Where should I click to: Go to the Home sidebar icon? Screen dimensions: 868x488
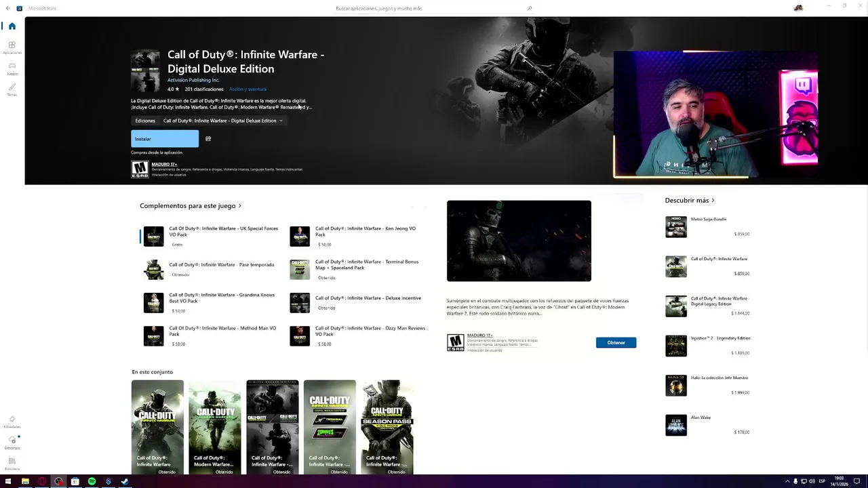(x=12, y=26)
